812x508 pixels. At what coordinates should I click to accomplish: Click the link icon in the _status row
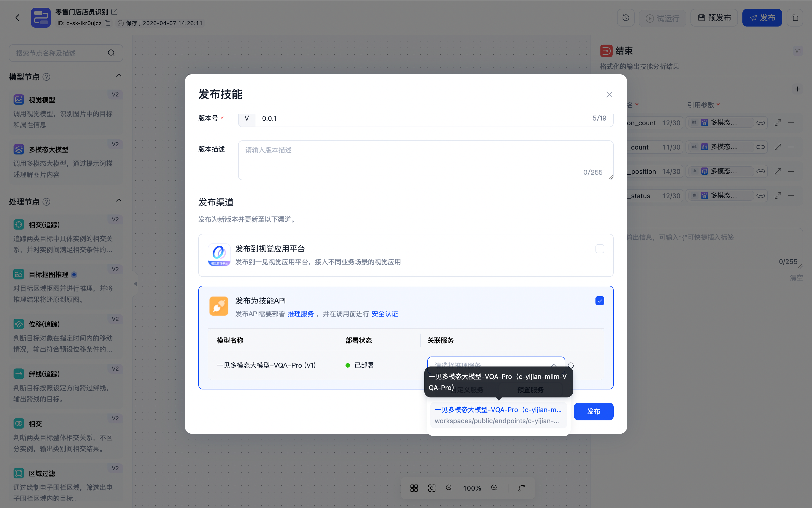click(760, 195)
